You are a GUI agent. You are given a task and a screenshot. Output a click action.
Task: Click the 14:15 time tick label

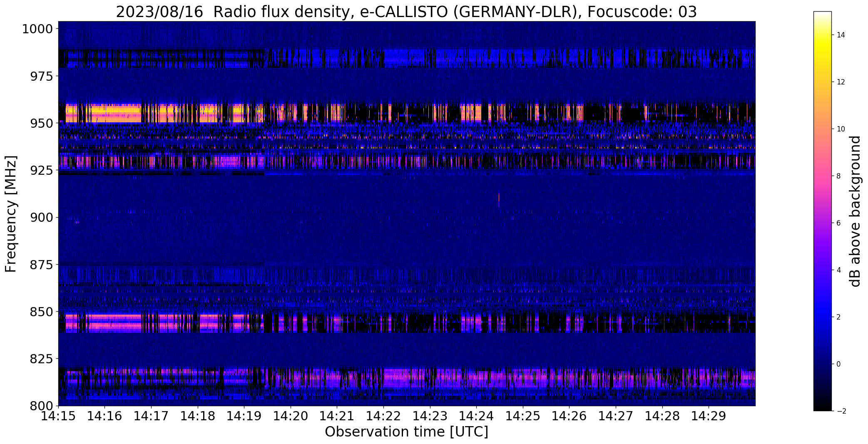click(58, 416)
